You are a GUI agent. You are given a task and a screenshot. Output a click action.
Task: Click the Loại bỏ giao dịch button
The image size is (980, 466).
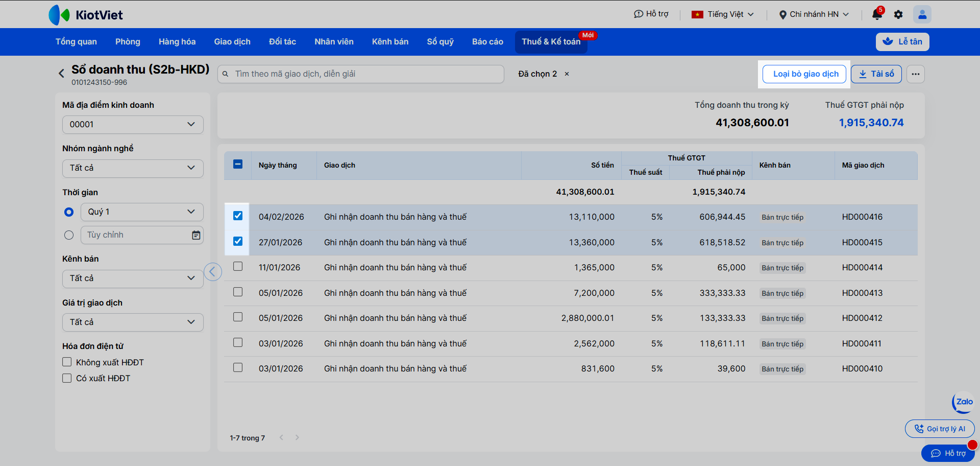click(805, 74)
